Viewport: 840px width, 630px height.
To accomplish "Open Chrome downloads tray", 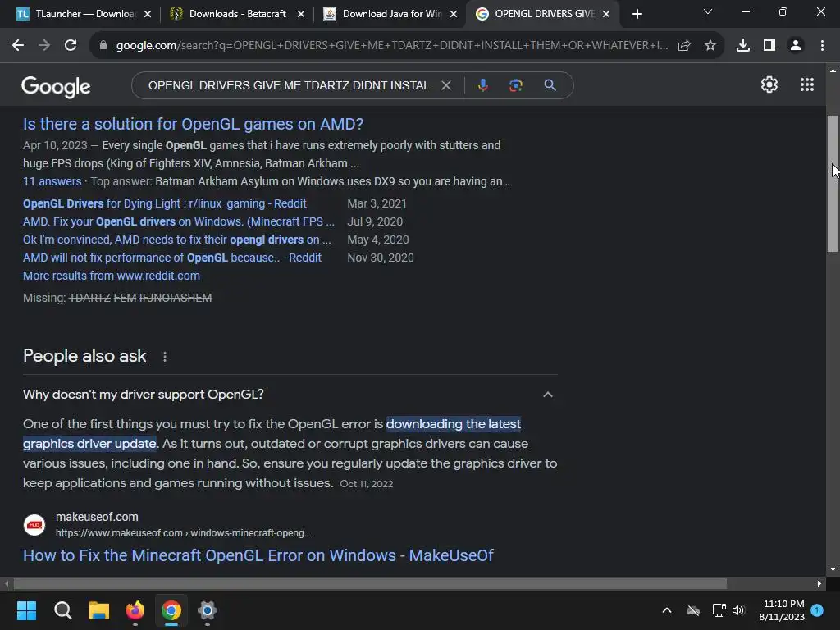I will point(743,46).
